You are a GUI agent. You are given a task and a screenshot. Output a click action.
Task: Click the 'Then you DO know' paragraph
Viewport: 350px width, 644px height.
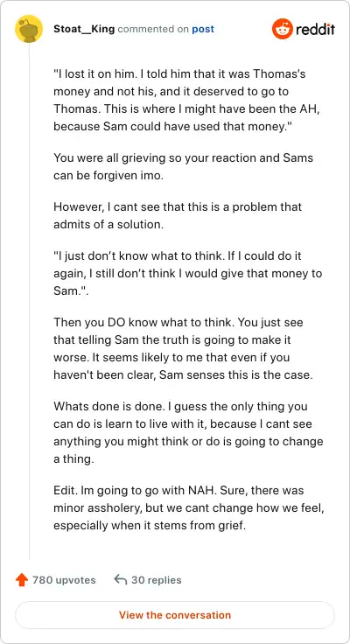183,348
